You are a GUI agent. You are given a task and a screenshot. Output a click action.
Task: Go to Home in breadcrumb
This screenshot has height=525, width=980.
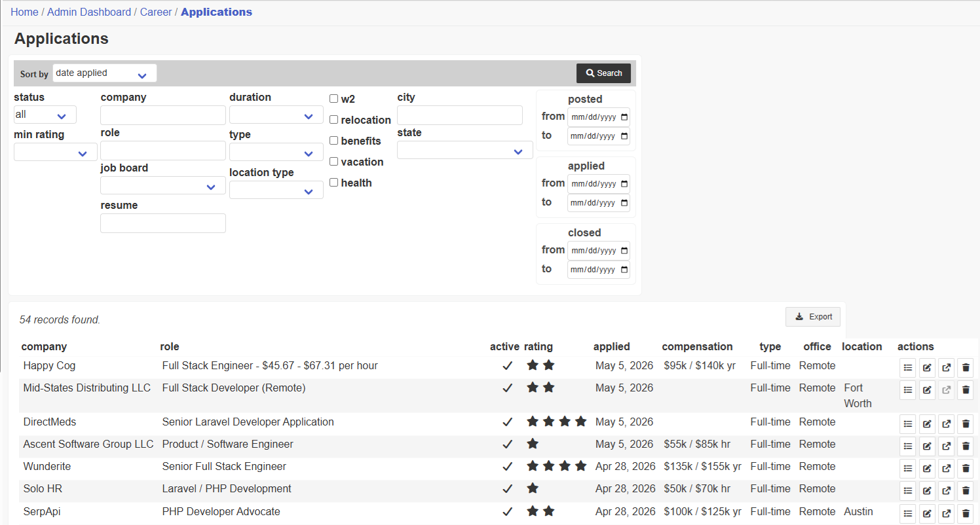24,12
